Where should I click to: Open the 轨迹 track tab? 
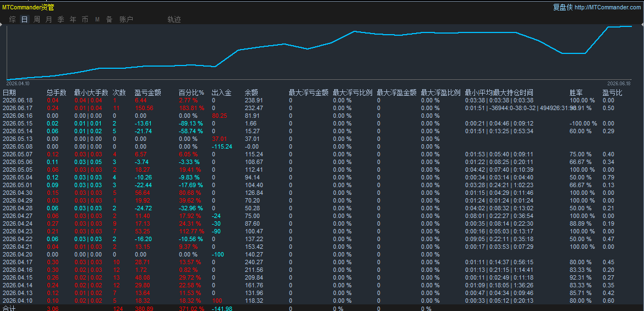click(x=174, y=19)
